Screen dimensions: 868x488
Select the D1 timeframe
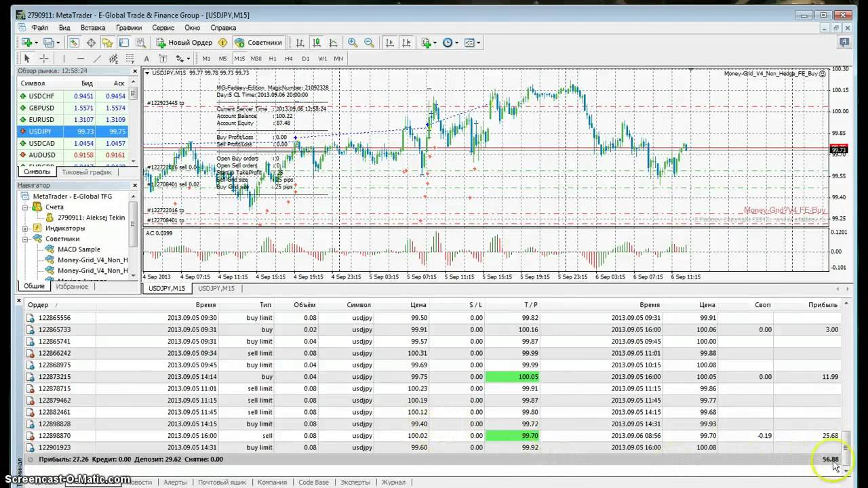click(x=306, y=58)
